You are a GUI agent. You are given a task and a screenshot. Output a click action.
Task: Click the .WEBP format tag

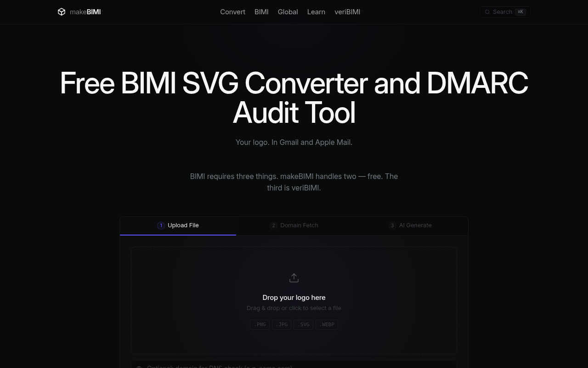pyautogui.click(x=327, y=325)
